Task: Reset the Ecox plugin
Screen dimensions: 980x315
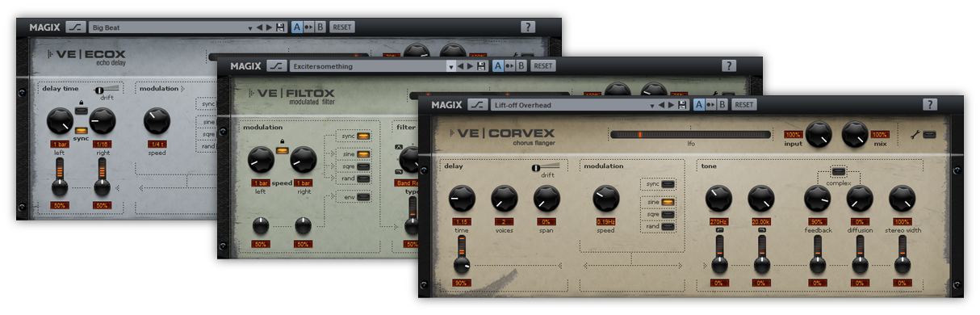Action: [x=342, y=27]
